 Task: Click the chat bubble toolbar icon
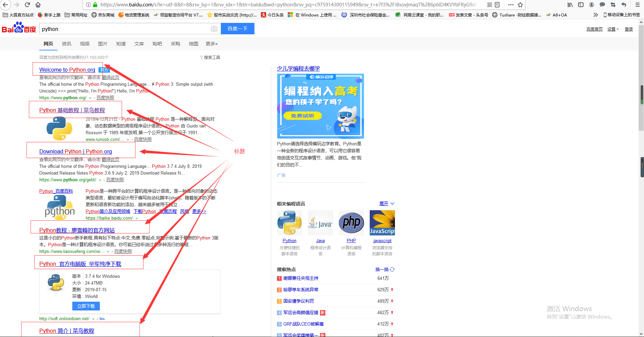602,5
